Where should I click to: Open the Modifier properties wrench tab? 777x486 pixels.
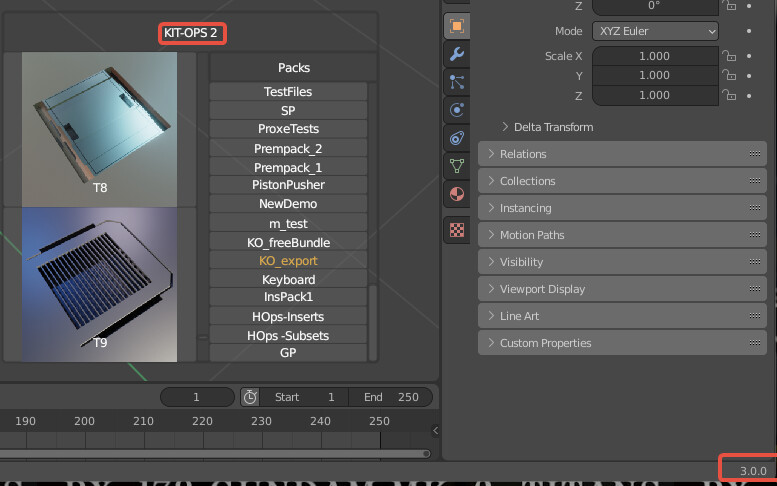click(x=457, y=54)
